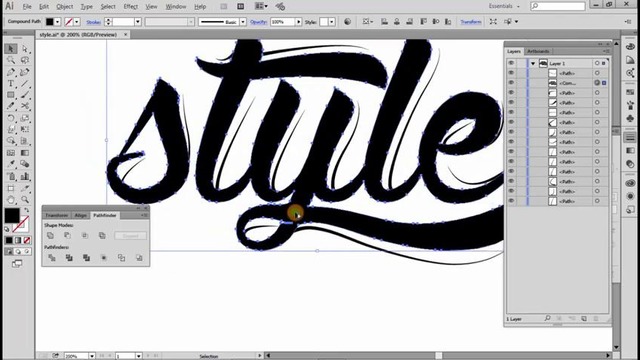The height and width of the screenshot is (360, 640).
Task: Select the Line Segment tool
Action: pyautogui.click(x=25, y=84)
